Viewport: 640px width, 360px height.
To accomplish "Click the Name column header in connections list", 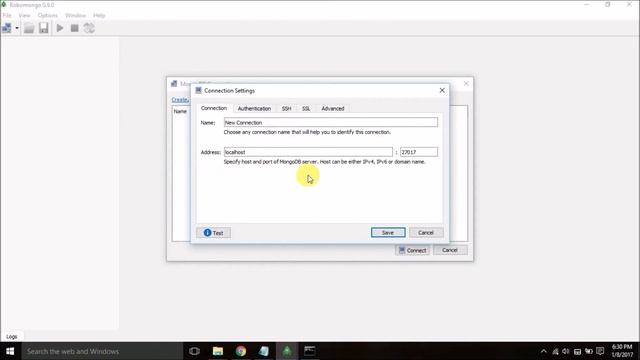I will [180, 111].
